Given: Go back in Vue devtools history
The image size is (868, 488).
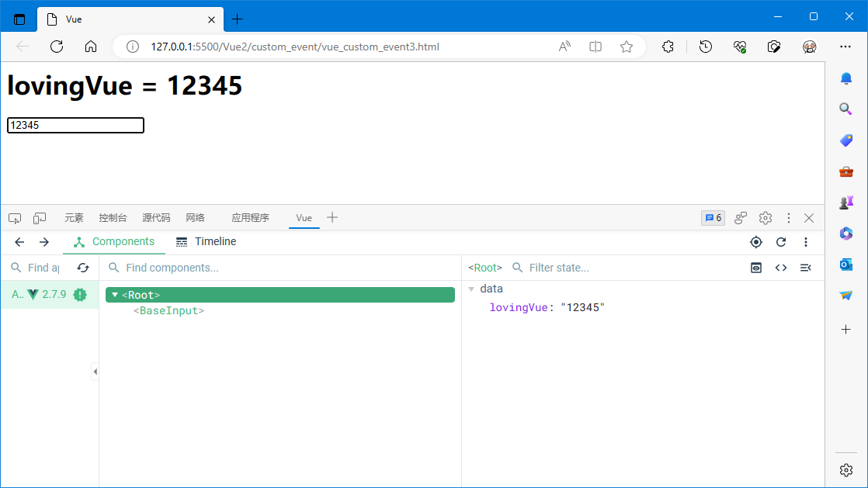Looking at the screenshot, I should [19, 242].
